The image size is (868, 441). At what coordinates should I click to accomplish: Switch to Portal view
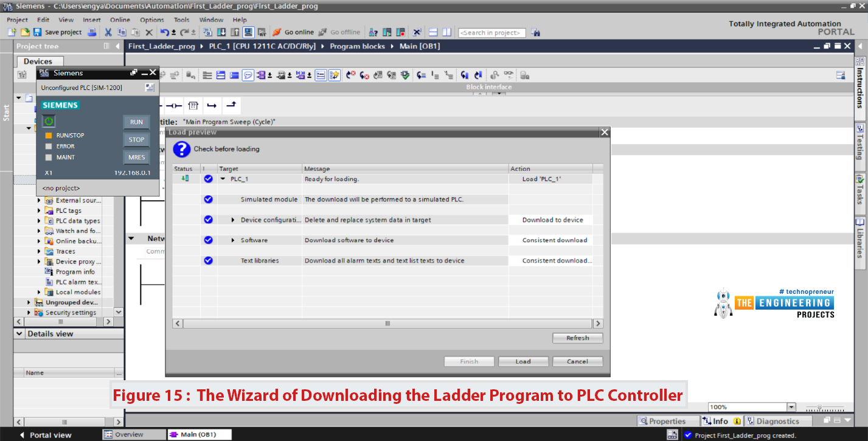pos(46,435)
